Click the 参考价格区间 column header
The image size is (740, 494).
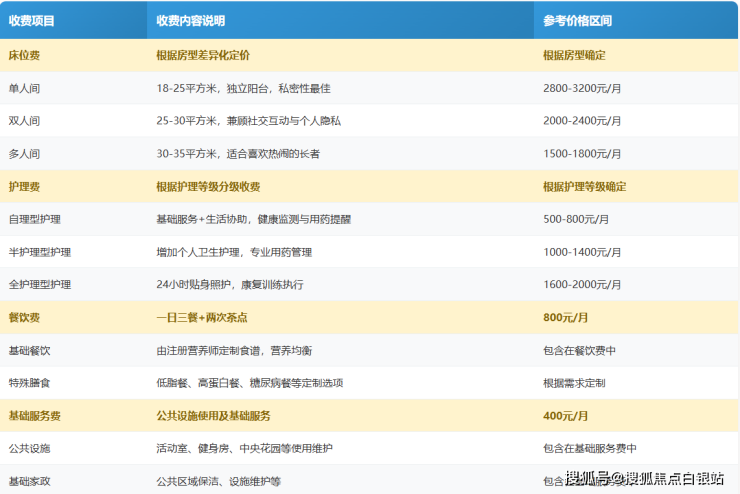[577, 21]
